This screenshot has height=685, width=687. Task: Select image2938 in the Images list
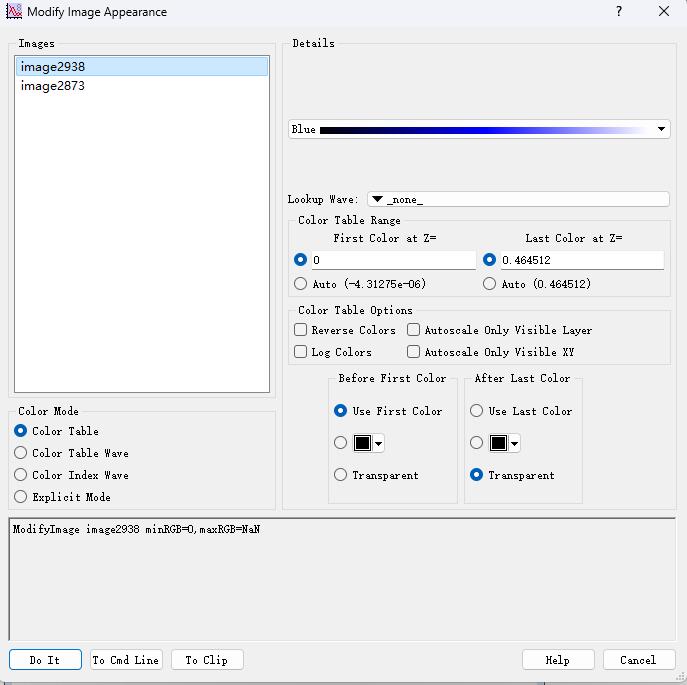click(142, 67)
